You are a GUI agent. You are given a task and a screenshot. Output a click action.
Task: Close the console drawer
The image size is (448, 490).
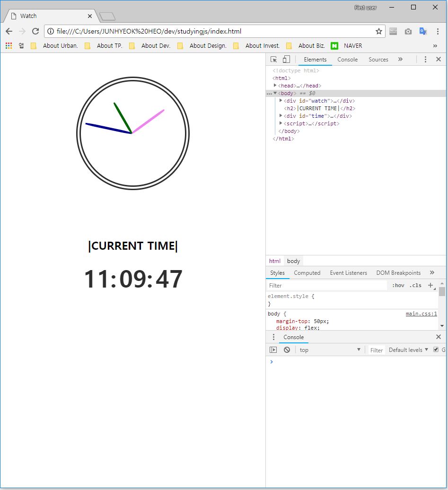point(439,337)
